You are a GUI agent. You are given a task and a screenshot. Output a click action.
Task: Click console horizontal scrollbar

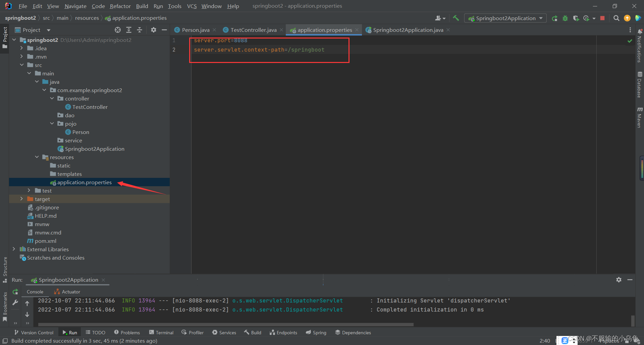coord(225,324)
